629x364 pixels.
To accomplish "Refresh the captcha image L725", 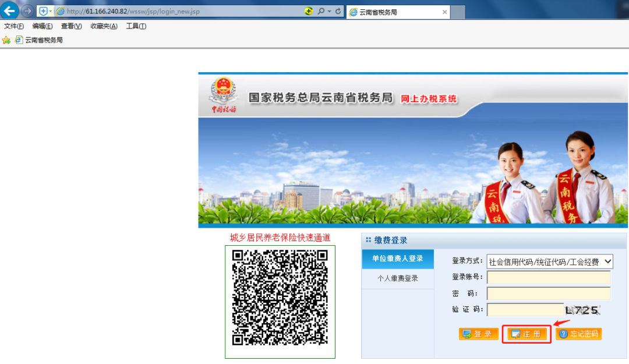I will coord(582,310).
